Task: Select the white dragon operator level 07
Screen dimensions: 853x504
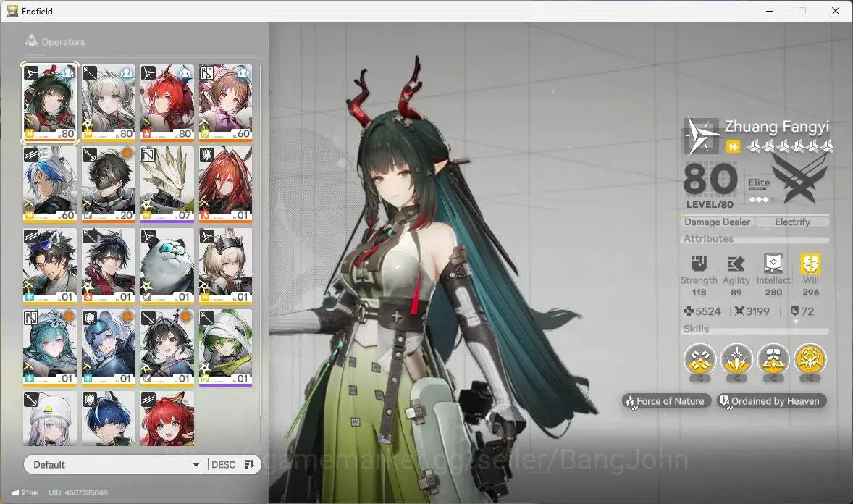Action: pos(167,185)
